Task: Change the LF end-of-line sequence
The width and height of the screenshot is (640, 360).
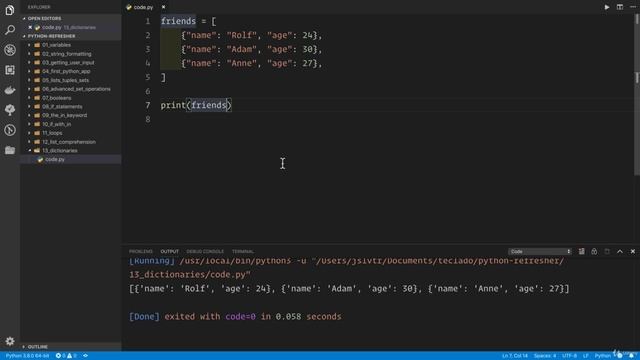Action: coord(586,356)
